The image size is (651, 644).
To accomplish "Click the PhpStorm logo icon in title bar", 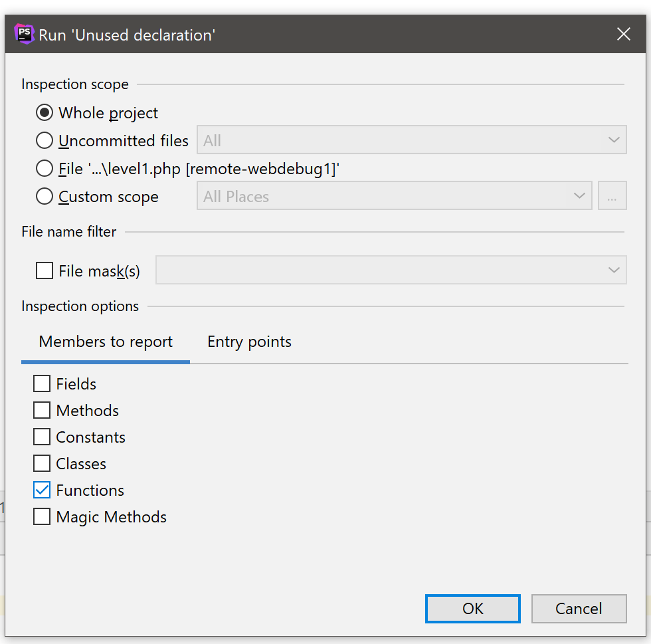I will (24, 34).
